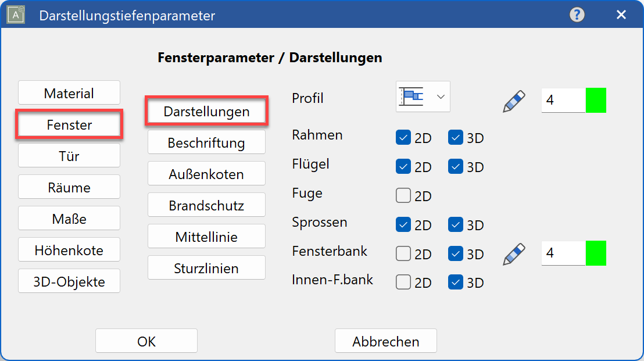Disable the Rahmen 3D checkbox
Viewport: 644px width, 361px height.
click(x=455, y=137)
